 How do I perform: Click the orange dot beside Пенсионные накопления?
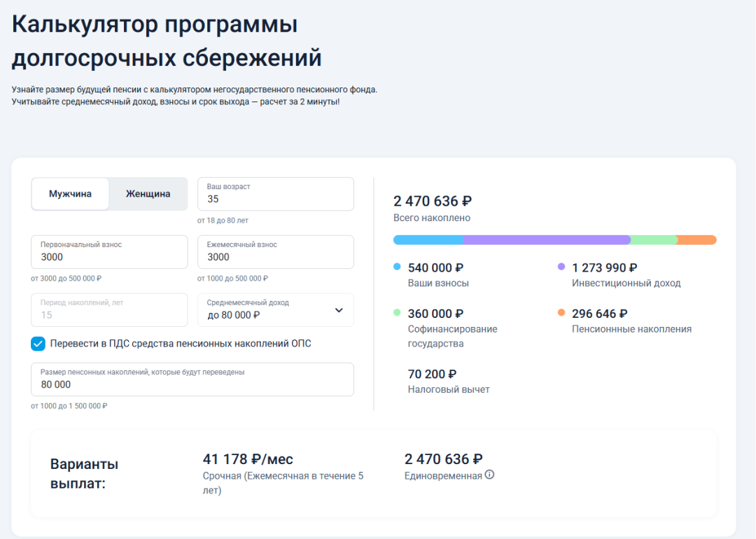[561, 311]
